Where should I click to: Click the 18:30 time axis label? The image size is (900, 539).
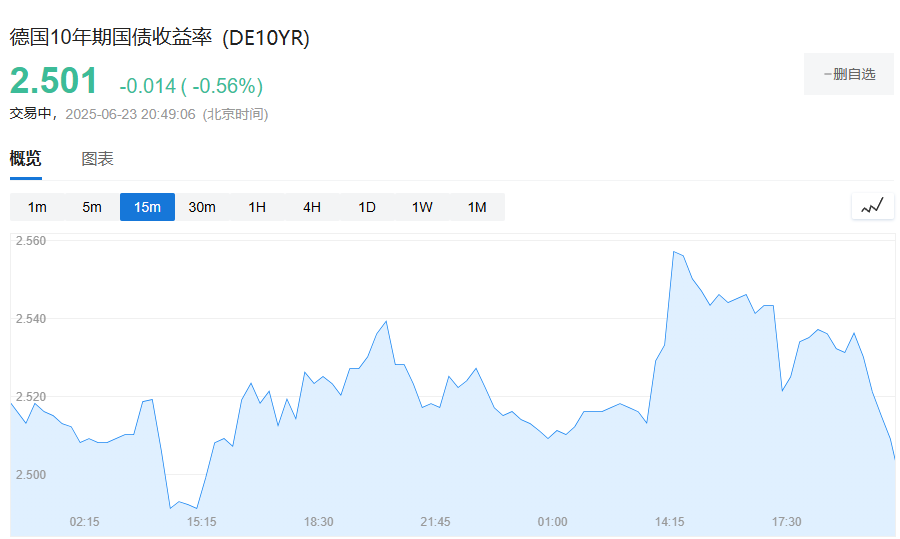click(318, 522)
